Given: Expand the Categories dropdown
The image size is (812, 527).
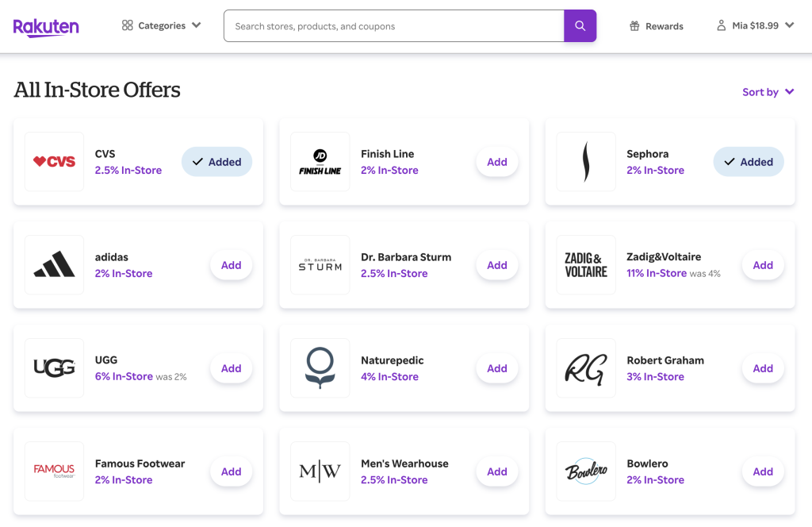Looking at the screenshot, I should pos(162,25).
